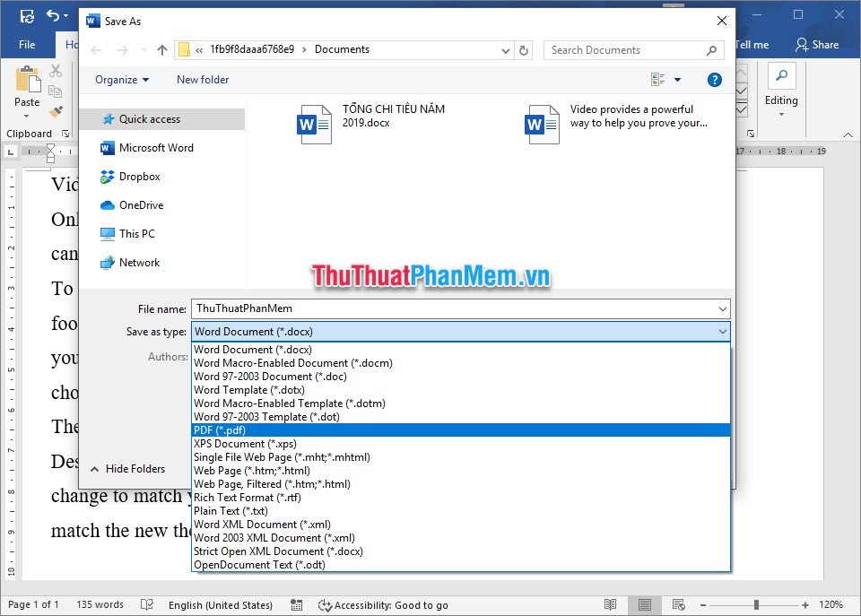Select the Format Painter brush icon
861x616 pixels.
tap(57, 111)
